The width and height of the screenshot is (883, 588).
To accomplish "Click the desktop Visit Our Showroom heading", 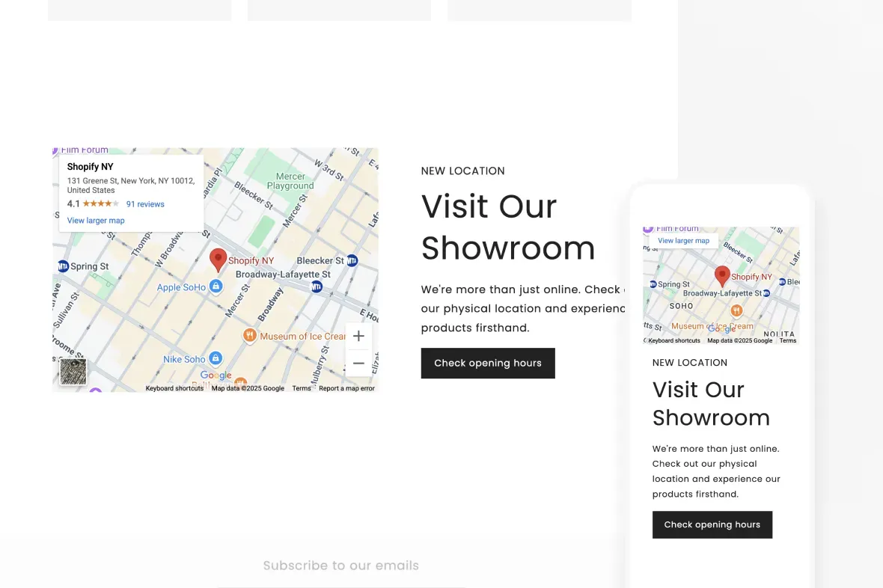I will (508, 227).
